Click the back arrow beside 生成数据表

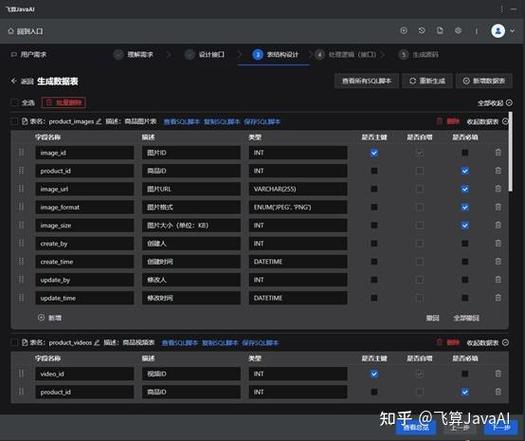13,81
